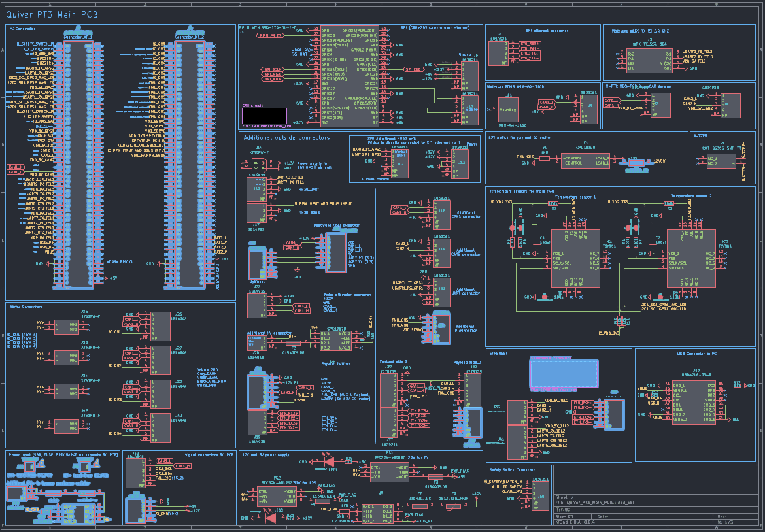
Task: Select the "Additional HV connector" label
Action: (269, 333)
